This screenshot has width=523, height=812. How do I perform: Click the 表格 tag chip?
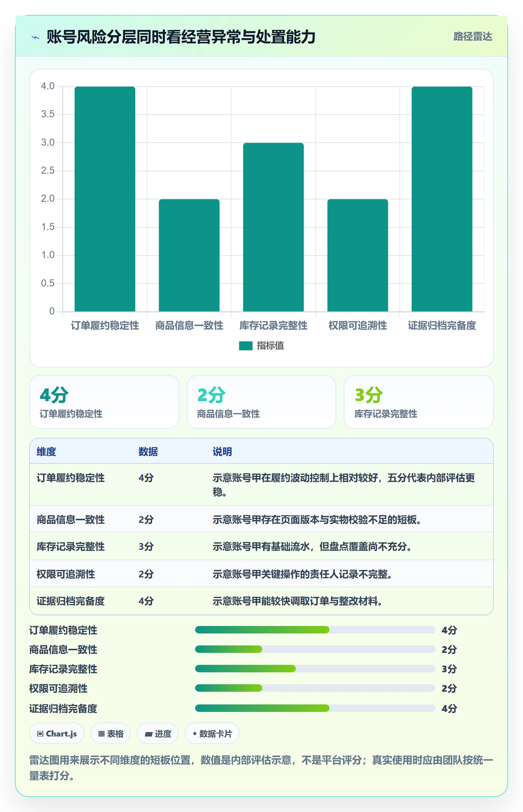(111, 734)
